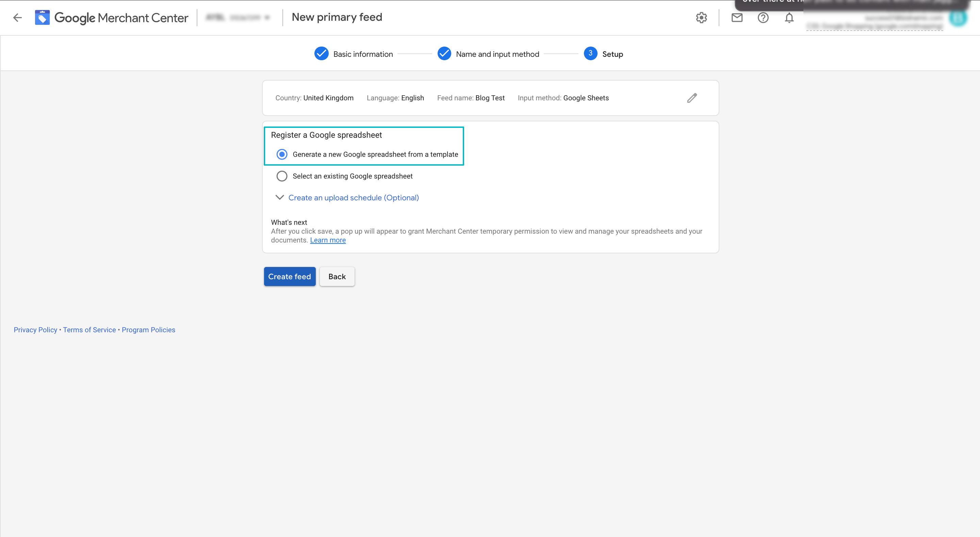Go to the Basic information step
The image size is (980, 537).
point(363,54)
